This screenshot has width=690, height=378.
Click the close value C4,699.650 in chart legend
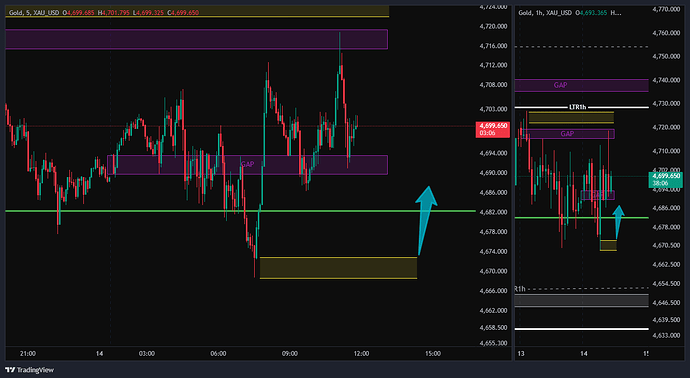click(x=183, y=13)
